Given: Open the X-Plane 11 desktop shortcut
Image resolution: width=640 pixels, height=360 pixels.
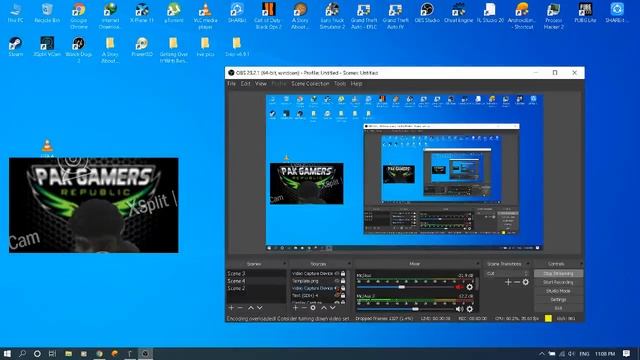Looking at the screenshot, I should pyautogui.click(x=142, y=13).
